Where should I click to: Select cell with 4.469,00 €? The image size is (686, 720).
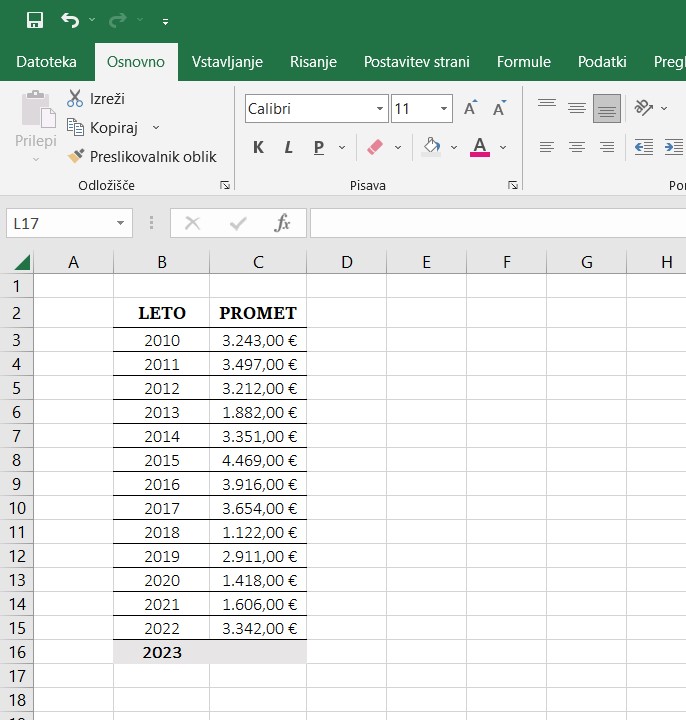[258, 460]
